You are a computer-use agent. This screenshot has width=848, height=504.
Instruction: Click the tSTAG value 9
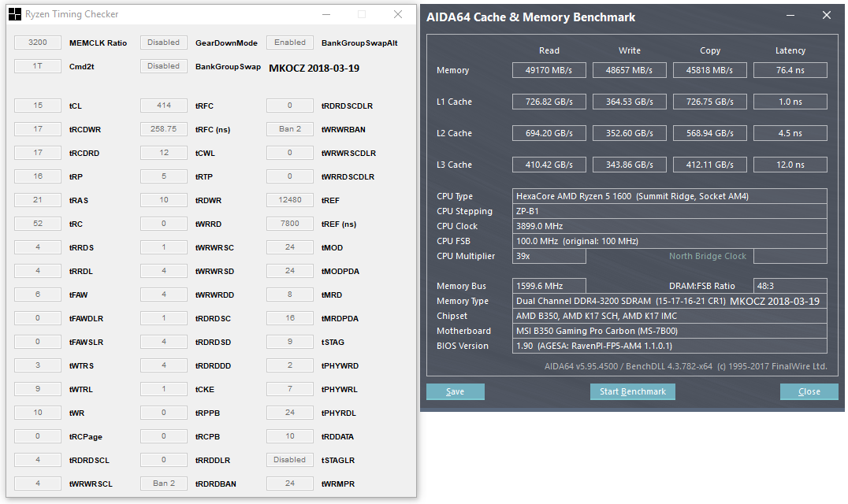tap(290, 342)
